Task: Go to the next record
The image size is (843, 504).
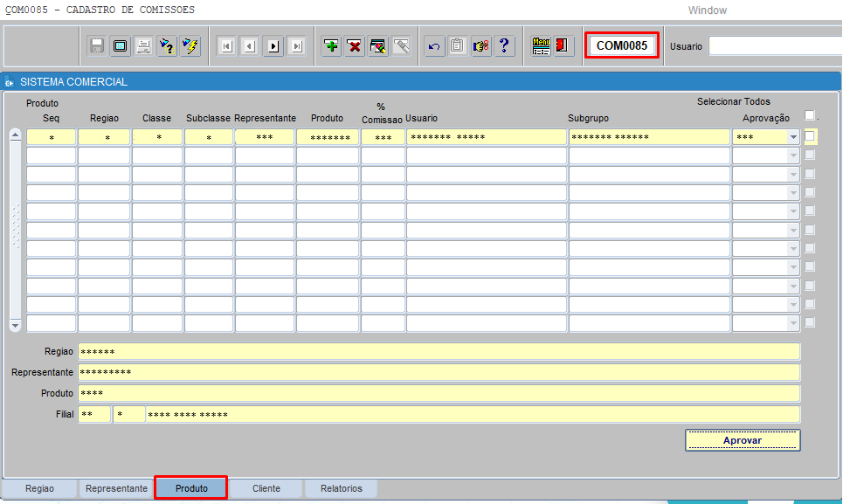Action: point(273,46)
